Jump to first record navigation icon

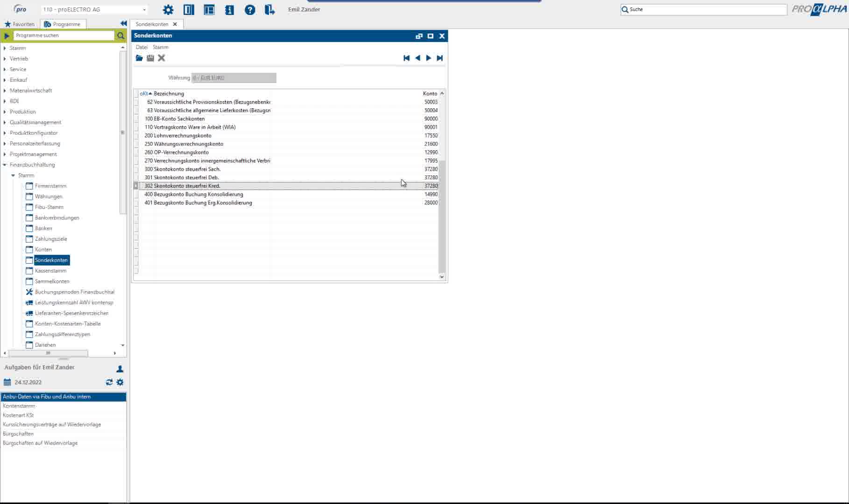[x=406, y=58]
